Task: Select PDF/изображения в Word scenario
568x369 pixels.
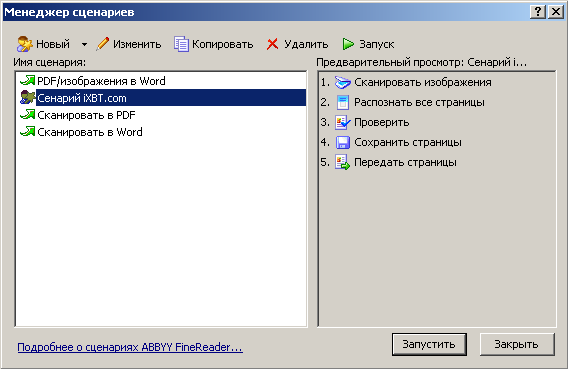Action: coord(101,81)
